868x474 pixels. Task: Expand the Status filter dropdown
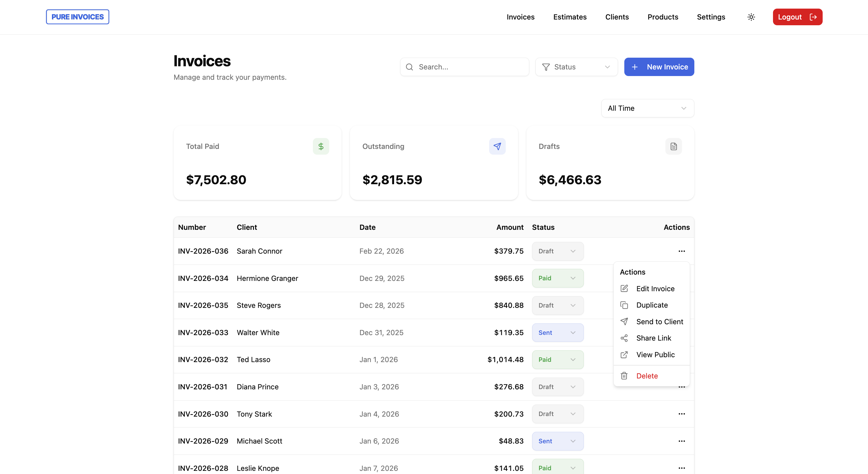point(576,67)
